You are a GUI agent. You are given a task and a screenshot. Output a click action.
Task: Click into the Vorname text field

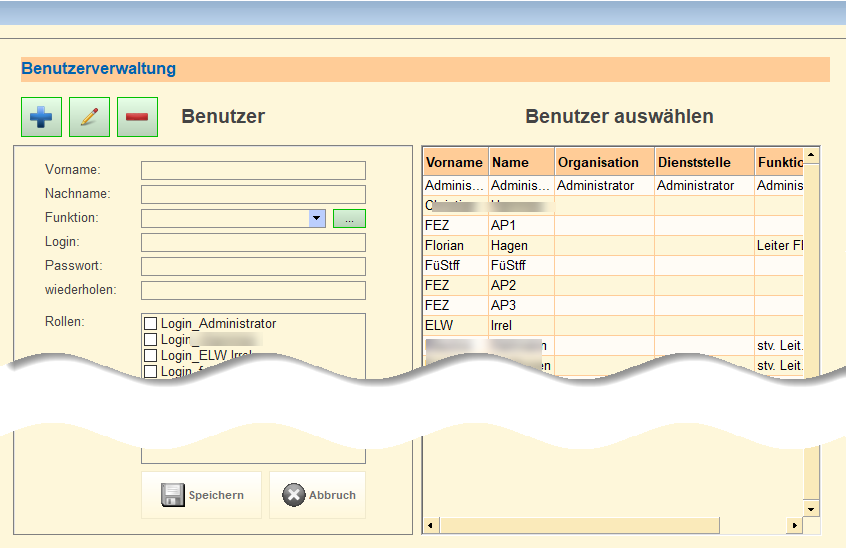click(253, 171)
